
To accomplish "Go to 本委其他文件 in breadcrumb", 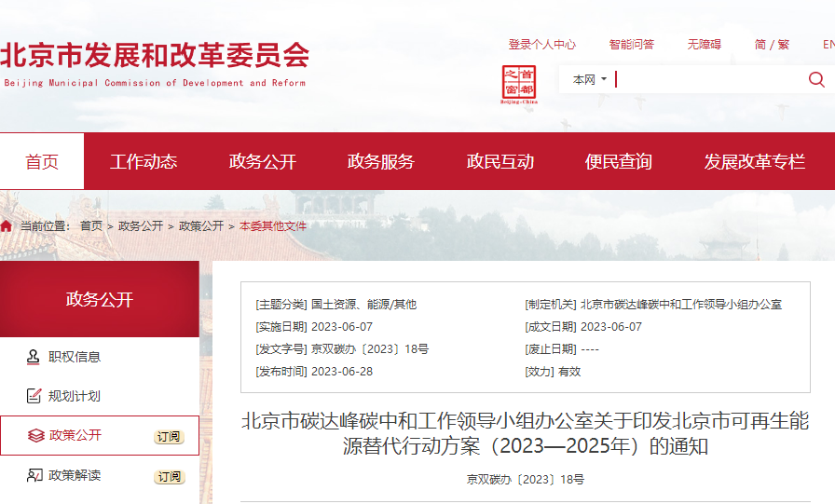I will (273, 226).
